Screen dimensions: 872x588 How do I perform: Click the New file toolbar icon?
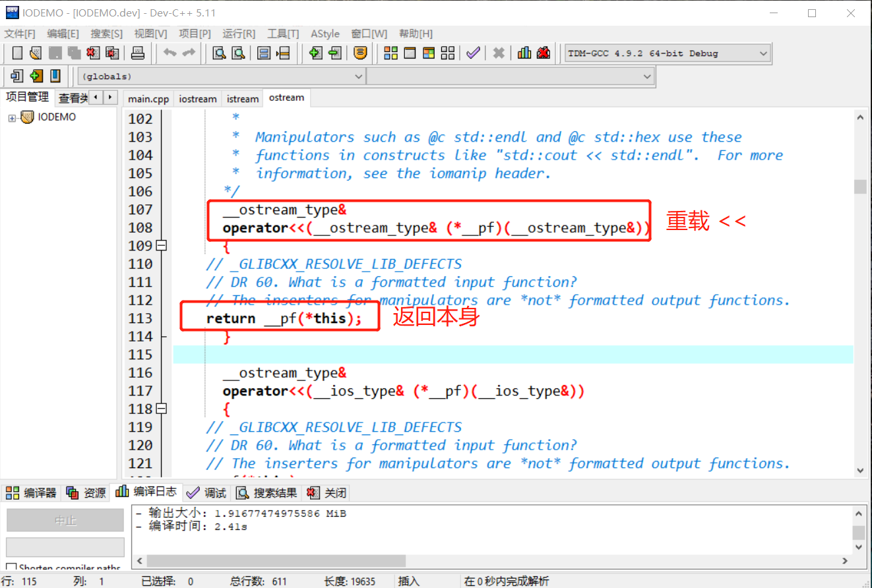pyautogui.click(x=17, y=53)
